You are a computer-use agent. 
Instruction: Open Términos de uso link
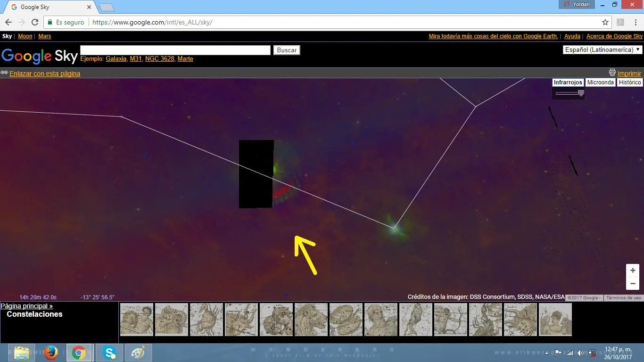point(623,298)
